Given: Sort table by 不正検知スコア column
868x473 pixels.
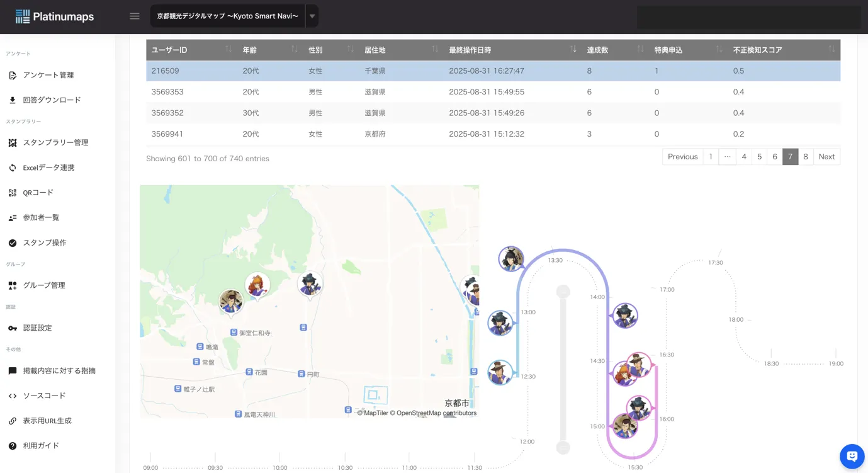Looking at the screenshot, I should click(784, 50).
